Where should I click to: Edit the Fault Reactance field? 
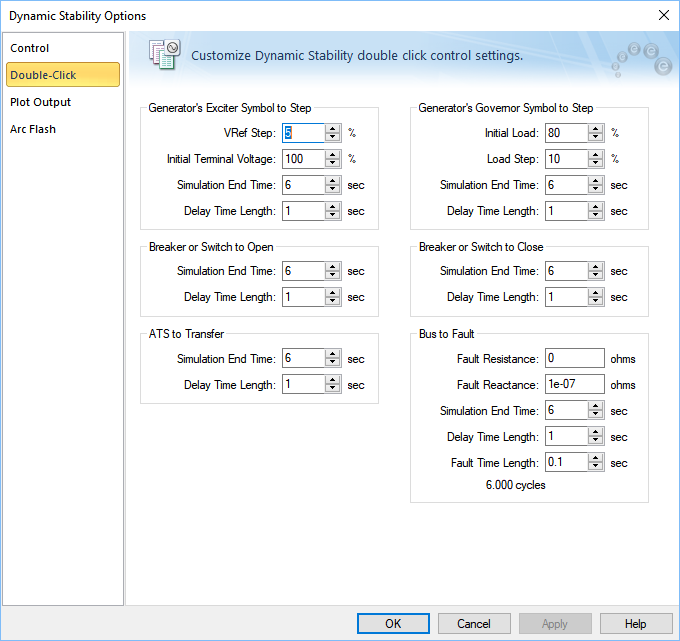[574, 385]
